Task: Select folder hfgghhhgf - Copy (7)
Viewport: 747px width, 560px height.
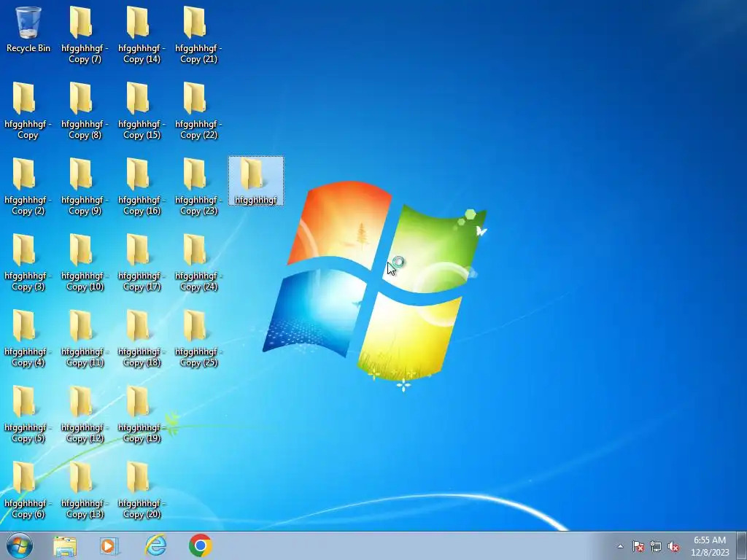Action: click(x=85, y=34)
